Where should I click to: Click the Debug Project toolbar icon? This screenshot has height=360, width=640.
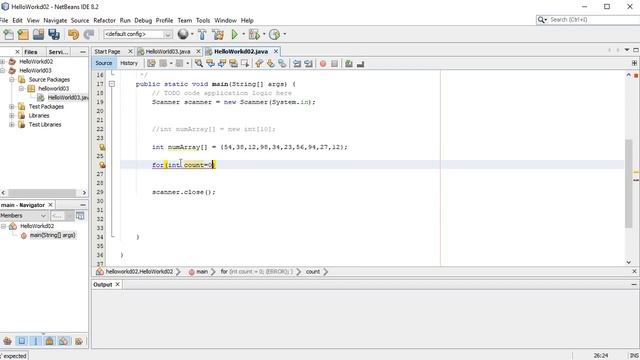click(254, 34)
